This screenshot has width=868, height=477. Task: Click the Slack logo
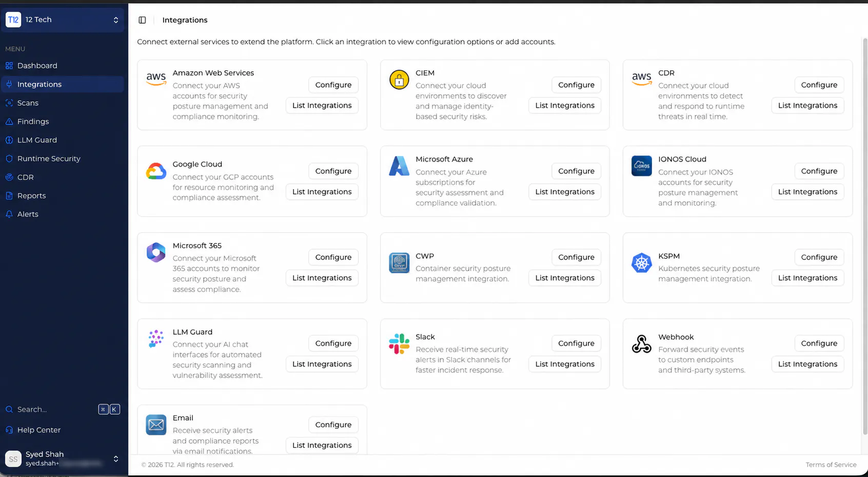[399, 344]
